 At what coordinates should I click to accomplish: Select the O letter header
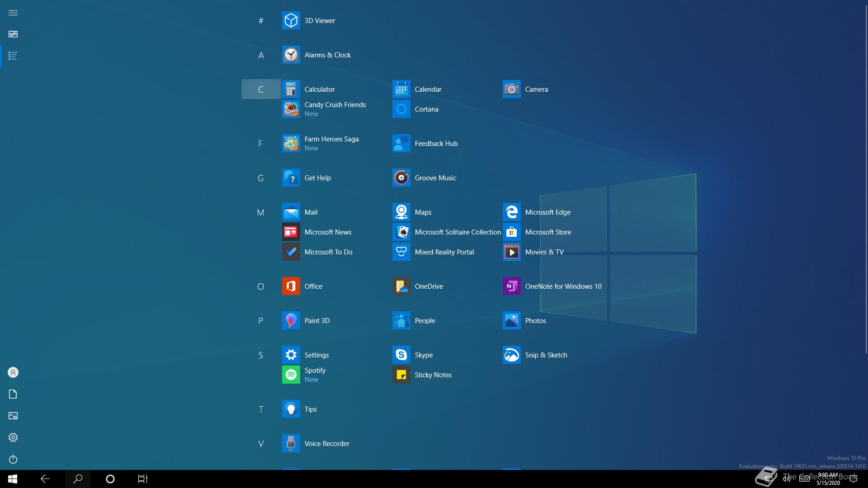261,286
